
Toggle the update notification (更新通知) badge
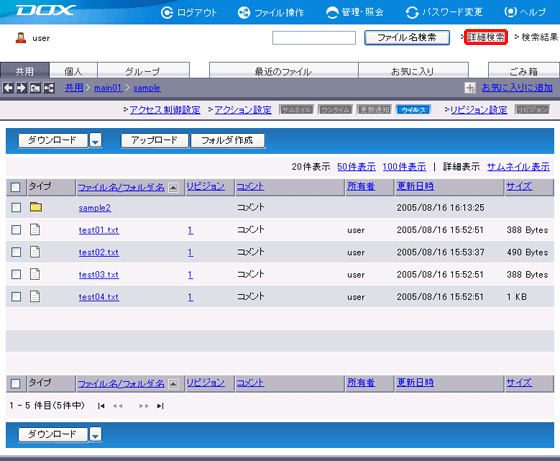pyautogui.click(x=374, y=110)
